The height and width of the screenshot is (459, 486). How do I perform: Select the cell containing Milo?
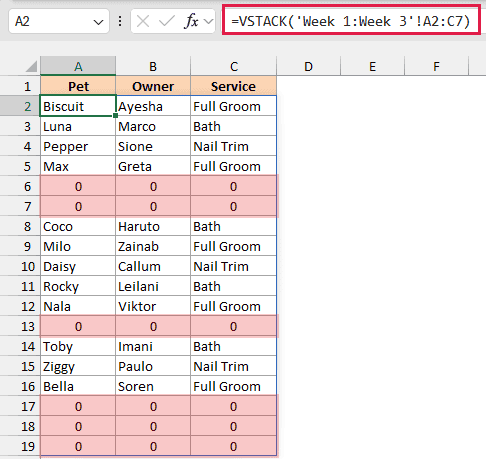(78, 246)
